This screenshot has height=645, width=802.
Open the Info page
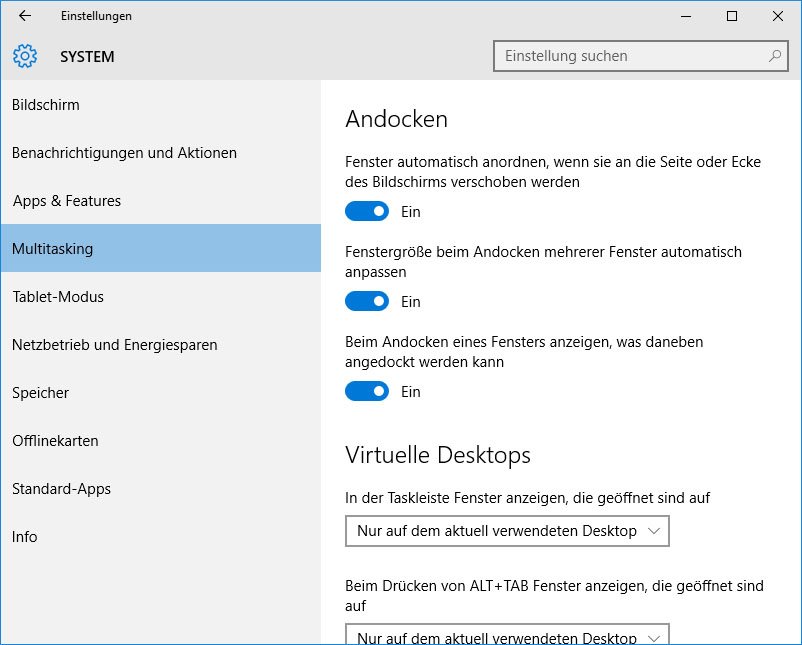24,536
